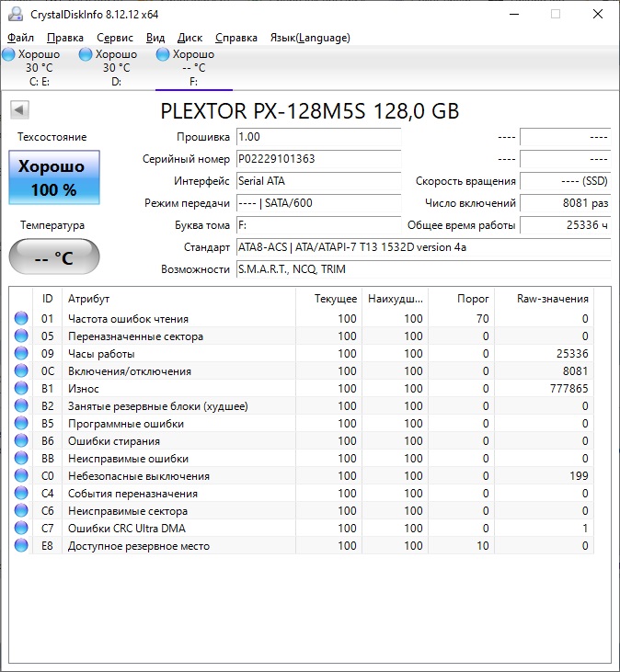The width and height of the screenshot is (620, 672).
Task: Click the Прошивка value field
Action: tap(318, 137)
